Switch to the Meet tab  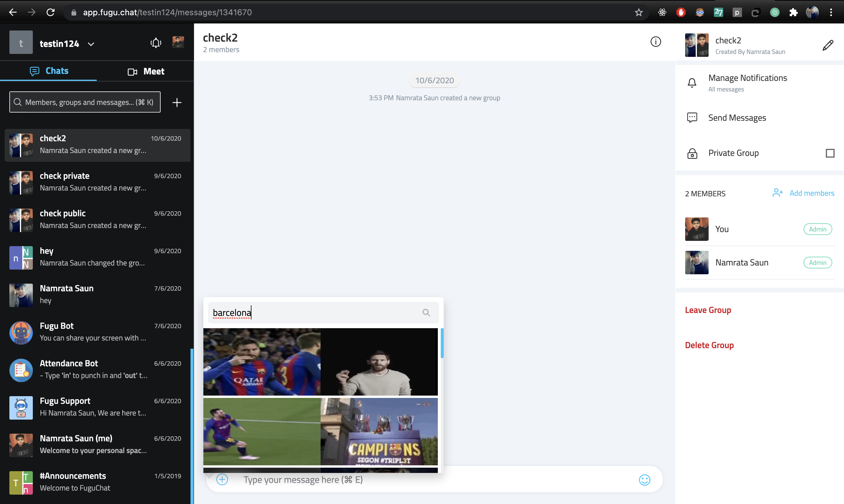pyautogui.click(x=146, y=71)
